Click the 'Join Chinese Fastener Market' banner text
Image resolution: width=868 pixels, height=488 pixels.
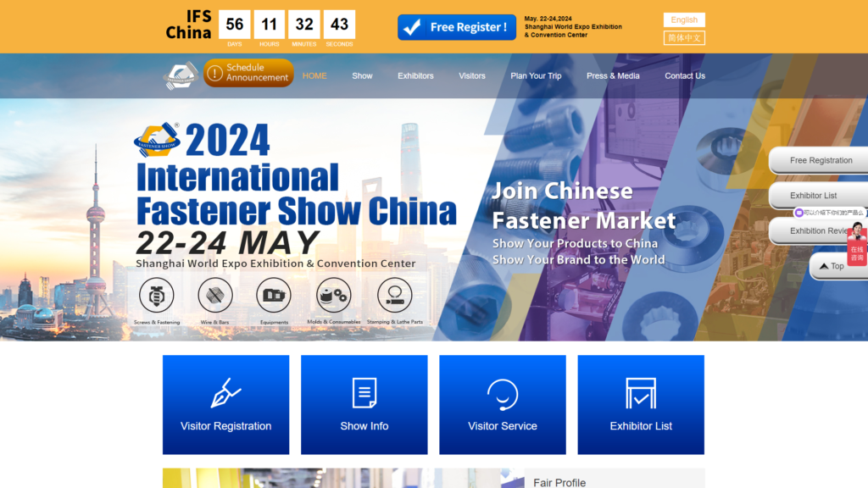point(583,205)
